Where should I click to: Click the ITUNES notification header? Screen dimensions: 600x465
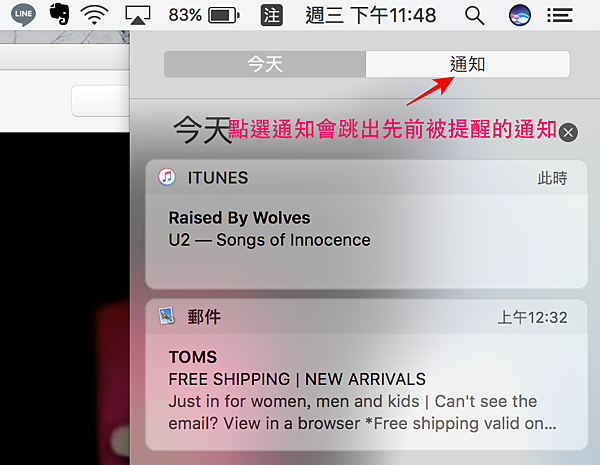(x=366, y=178)
